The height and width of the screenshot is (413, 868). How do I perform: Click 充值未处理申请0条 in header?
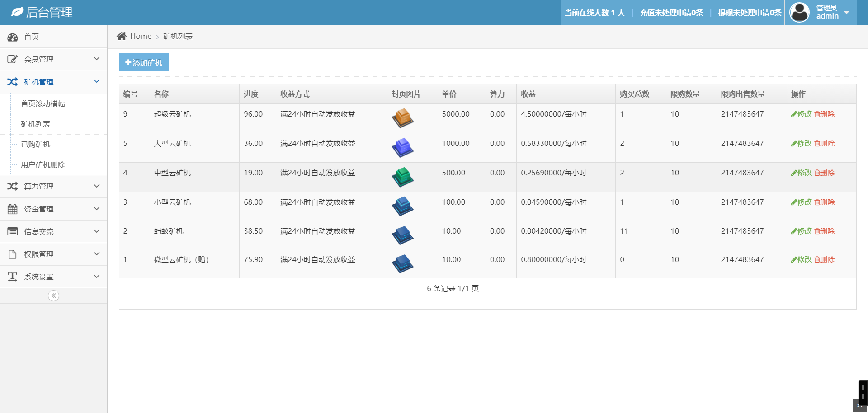pyautogui.click(x=671, y=13)
